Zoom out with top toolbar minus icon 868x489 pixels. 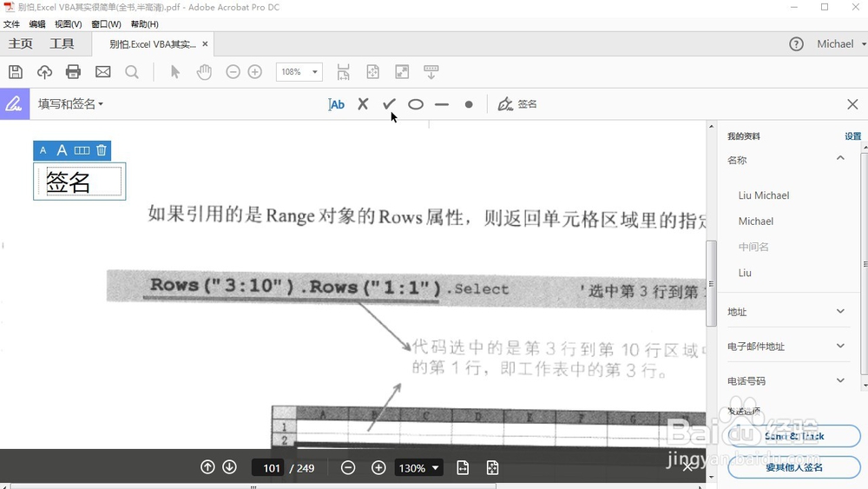[233, 72]
